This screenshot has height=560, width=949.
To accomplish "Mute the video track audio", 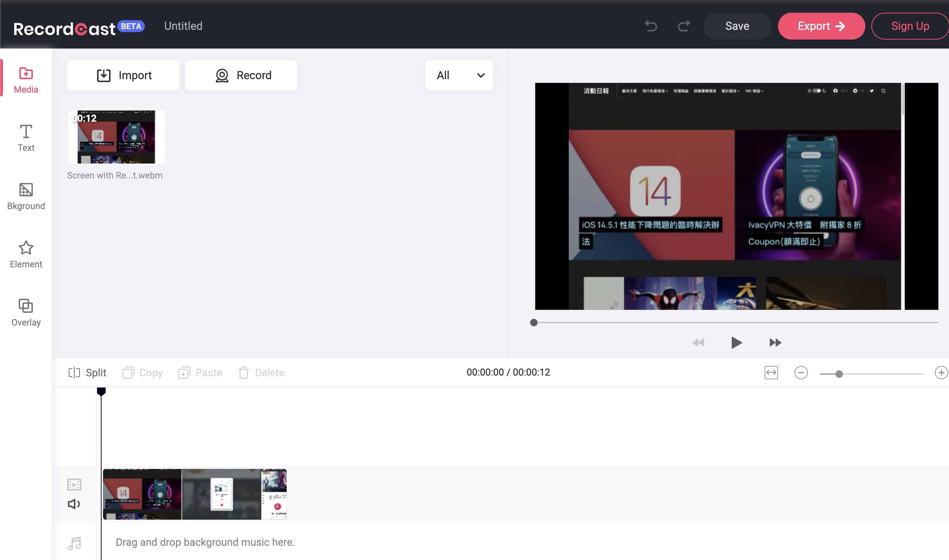I will coord(74,504).
